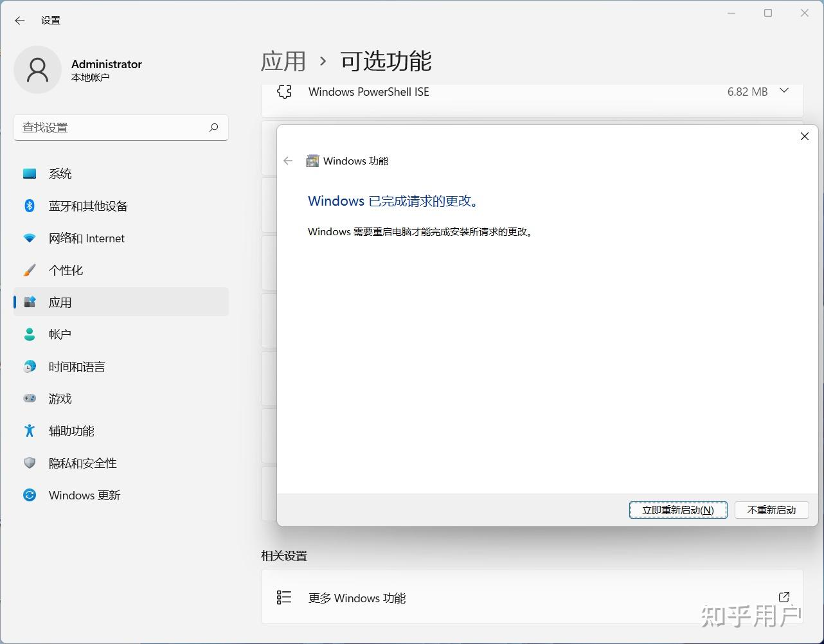824x644 pixels.
Task: Open 时间和语言 settings category
Action: click(x=121, y=366)
